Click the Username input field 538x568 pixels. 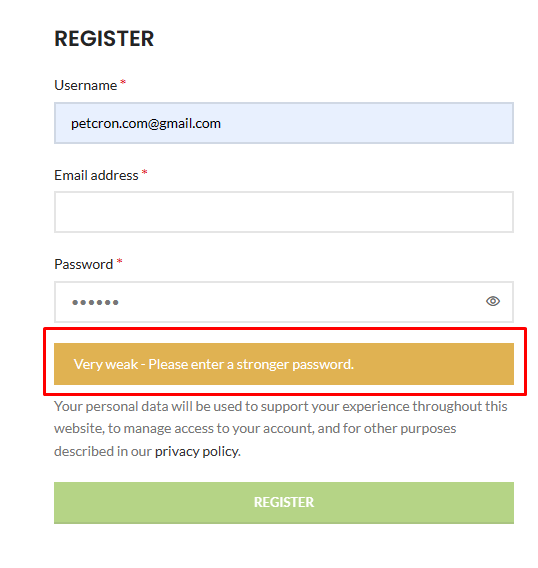(x=284, y=123)
